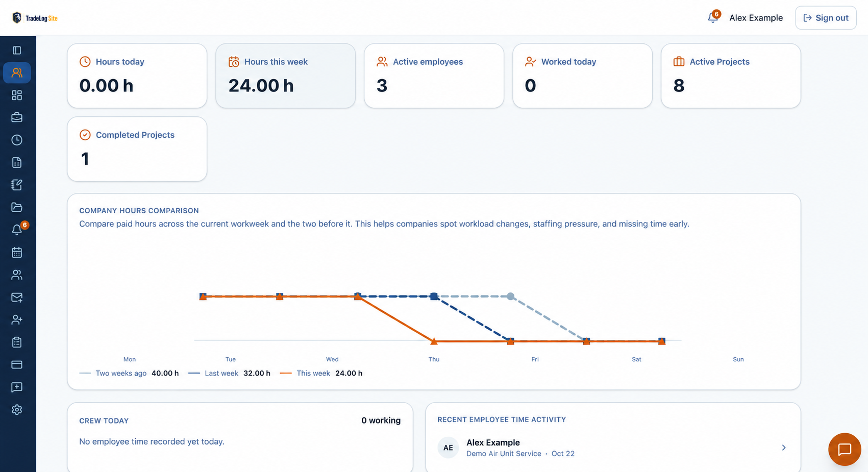
Task: Click the Crew Today heading
Action: (x=104, y=420)
